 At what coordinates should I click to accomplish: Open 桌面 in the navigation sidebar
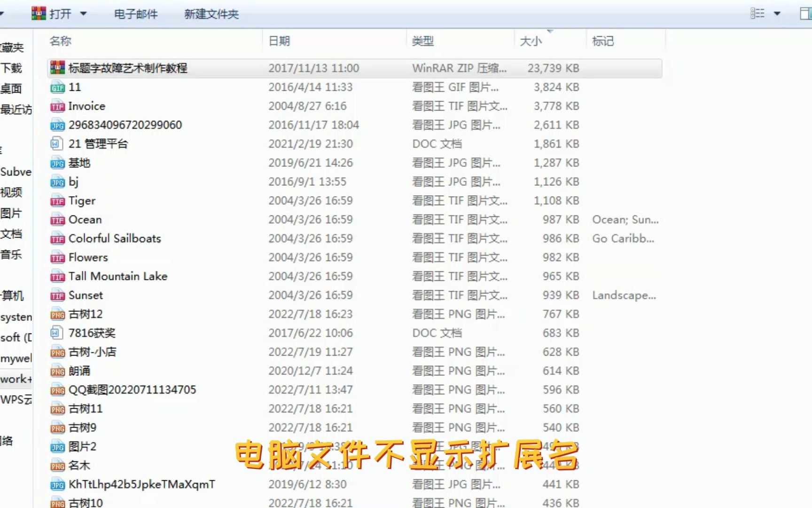click(11, 89)
